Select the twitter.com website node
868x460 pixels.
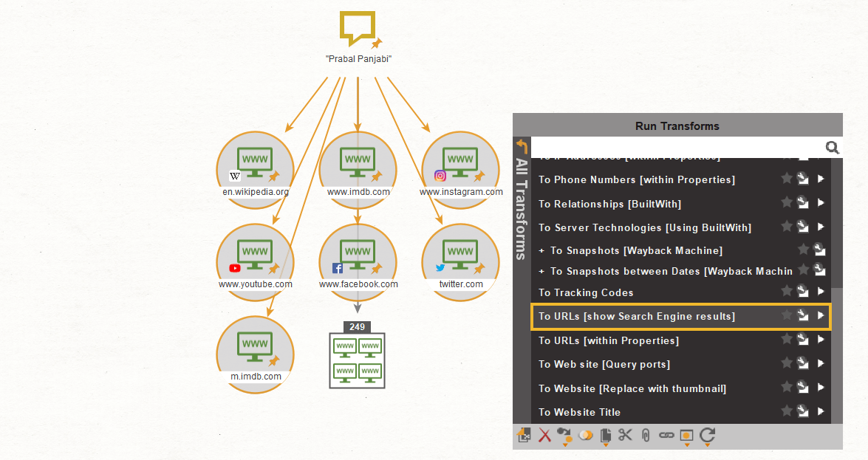point(460,262)
